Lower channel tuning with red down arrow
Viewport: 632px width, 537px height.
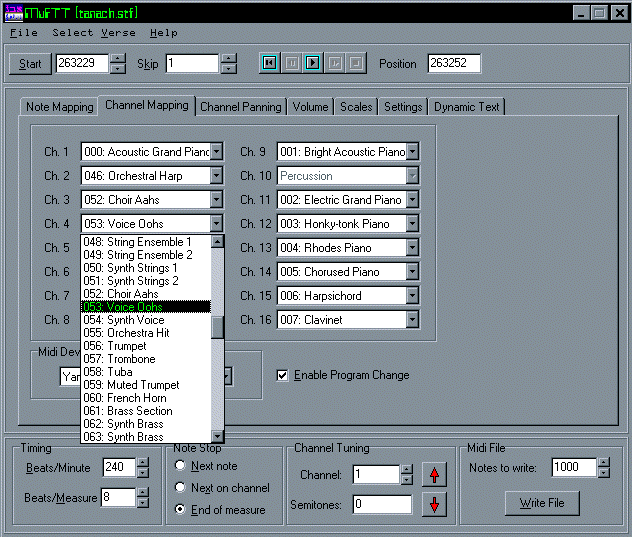(x=434, y=504)
